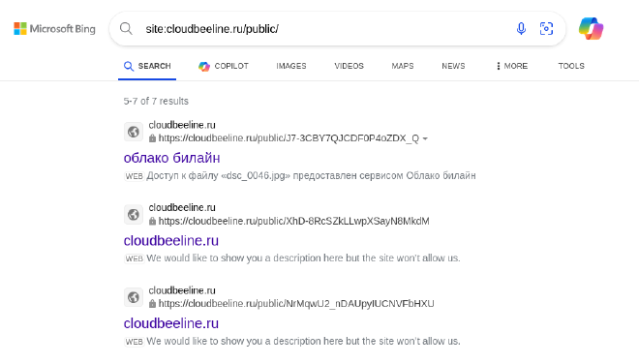The image size is (639, 364).
Task: Switch to the COPILOT tab
Action: [224, 66]
